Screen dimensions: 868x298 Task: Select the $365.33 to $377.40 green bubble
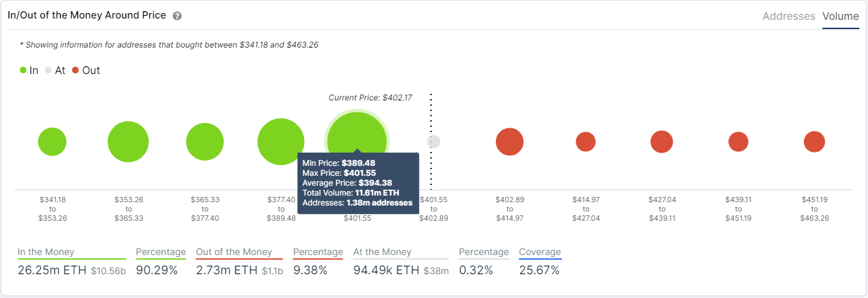[x=205, y=142]
